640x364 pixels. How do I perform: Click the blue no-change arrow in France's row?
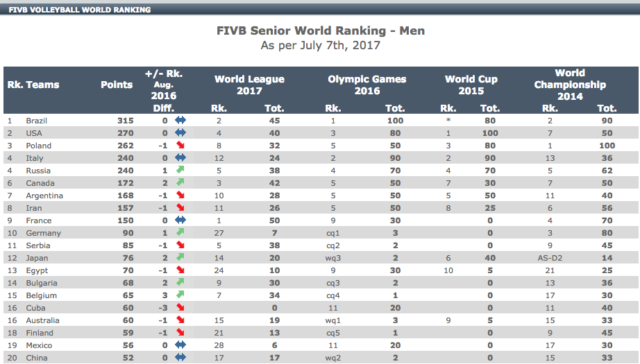pos(180,220)
